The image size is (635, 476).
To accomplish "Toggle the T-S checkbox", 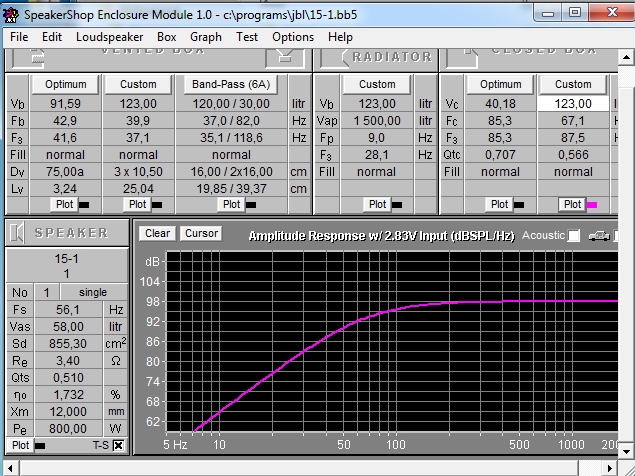I will [x=118, y=446].
